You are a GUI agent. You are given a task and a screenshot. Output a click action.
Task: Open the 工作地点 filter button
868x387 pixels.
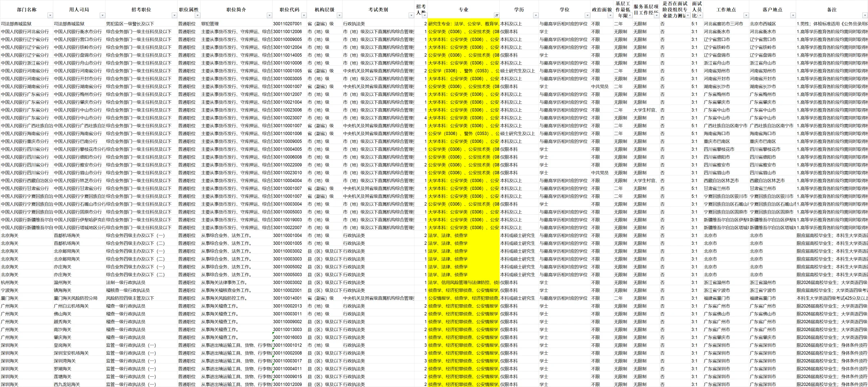point(746,15)
